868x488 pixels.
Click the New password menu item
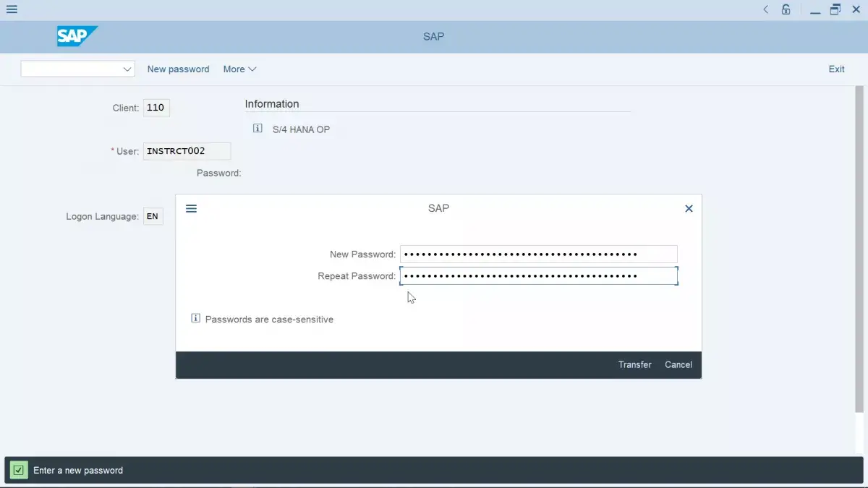(x=178, y=69)
